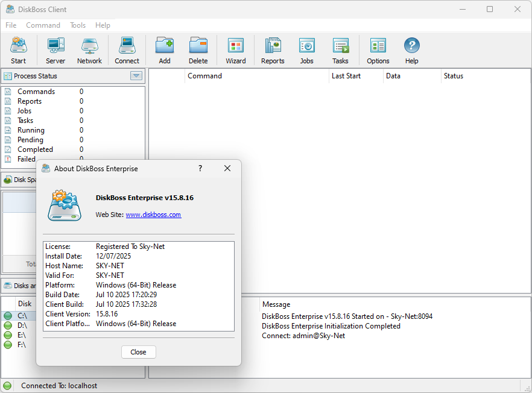Click the DiskBoss Enterprise v15.8.16 title text

pos(145,198)
